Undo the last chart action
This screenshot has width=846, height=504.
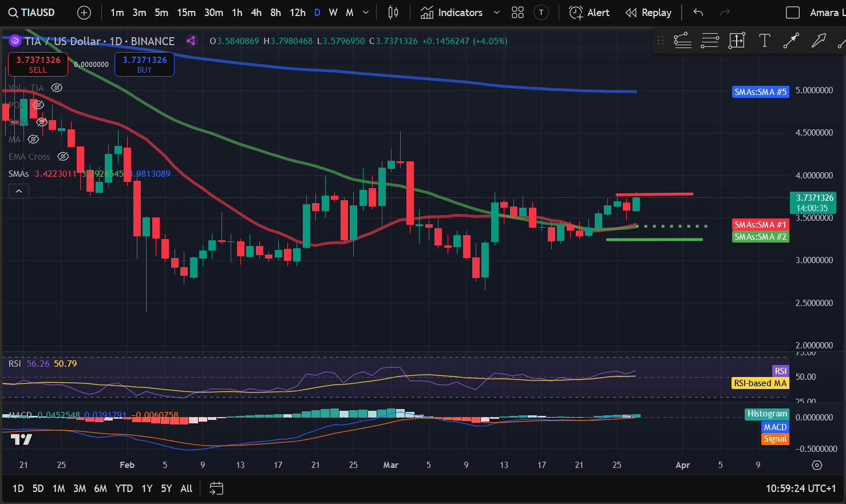click(x=698, y=13)
